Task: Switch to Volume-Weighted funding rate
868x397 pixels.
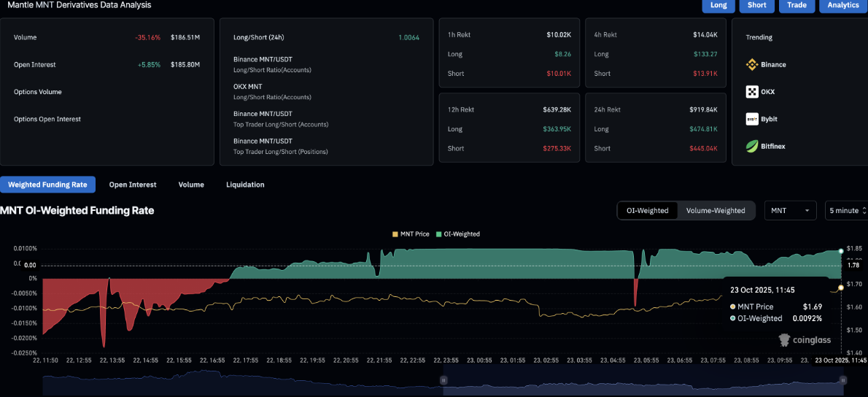Action: click(x=716, y=210)
